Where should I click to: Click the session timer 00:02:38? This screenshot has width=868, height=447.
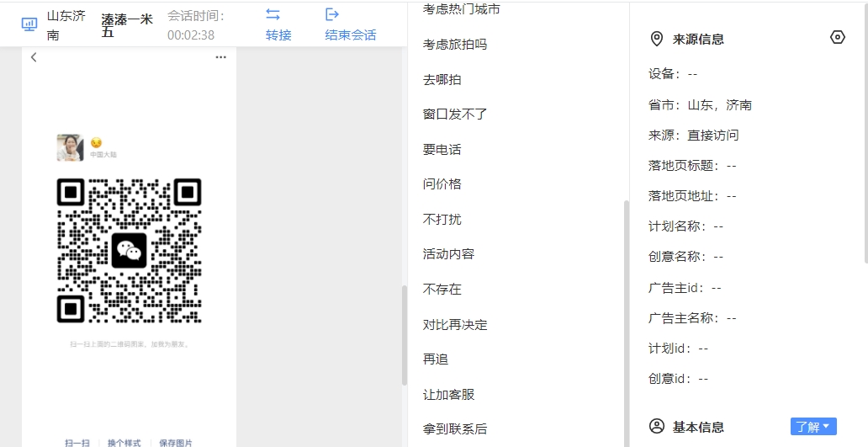(x=191, y=35)
